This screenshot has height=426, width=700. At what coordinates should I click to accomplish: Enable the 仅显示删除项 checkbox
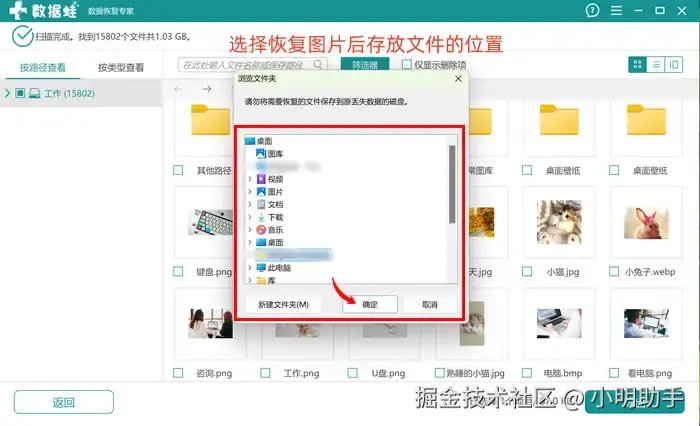(x=407, y=64)
